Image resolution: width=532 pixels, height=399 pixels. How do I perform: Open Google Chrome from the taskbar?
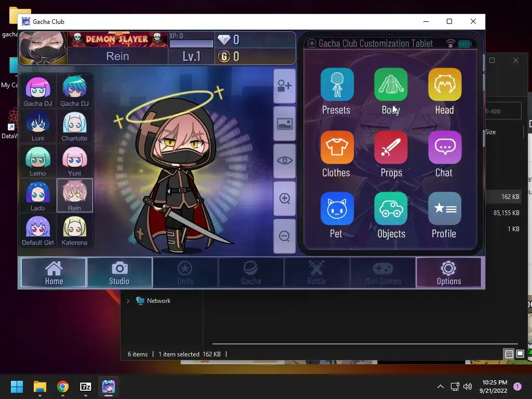pyautogui.click(x=63, y=387)
